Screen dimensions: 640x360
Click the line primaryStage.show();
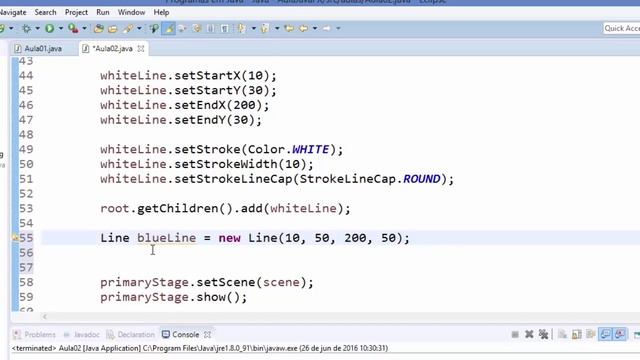(x=173, y=297)
